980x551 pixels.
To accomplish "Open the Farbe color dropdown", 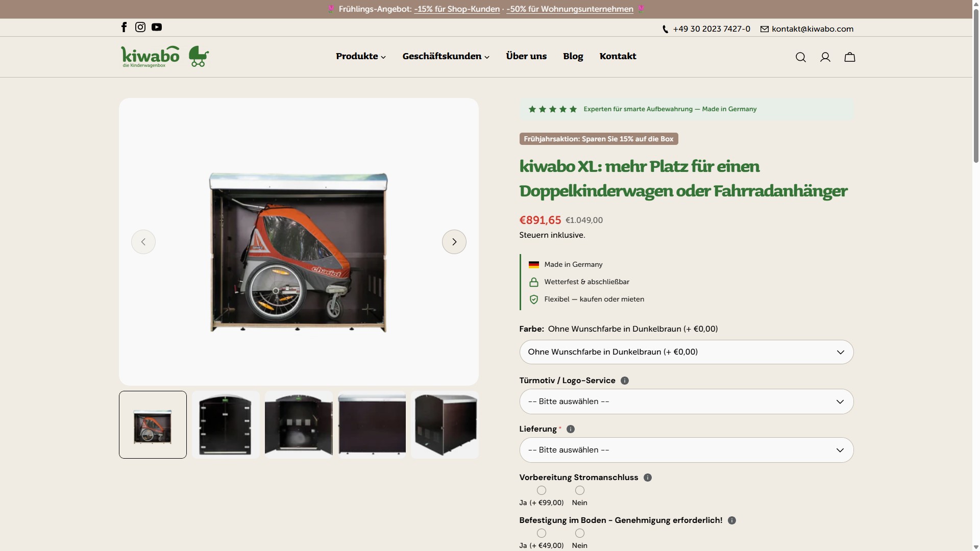I will (686, 352).
